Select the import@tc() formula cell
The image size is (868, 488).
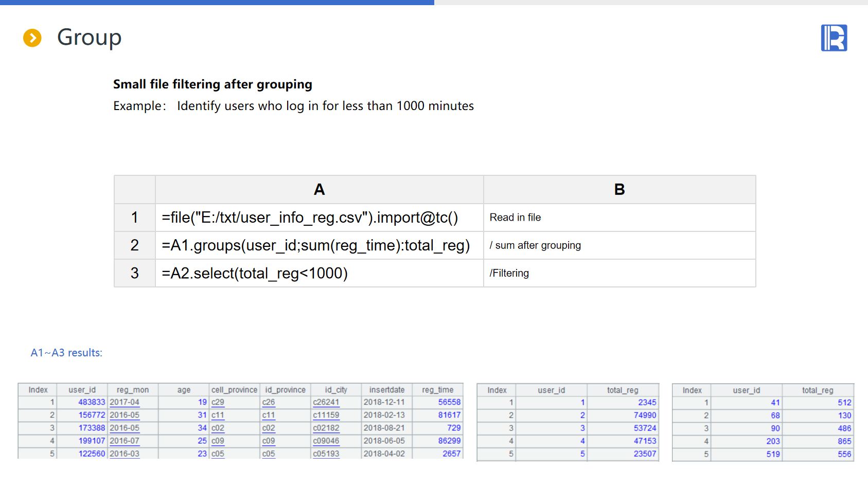point(319,218)
